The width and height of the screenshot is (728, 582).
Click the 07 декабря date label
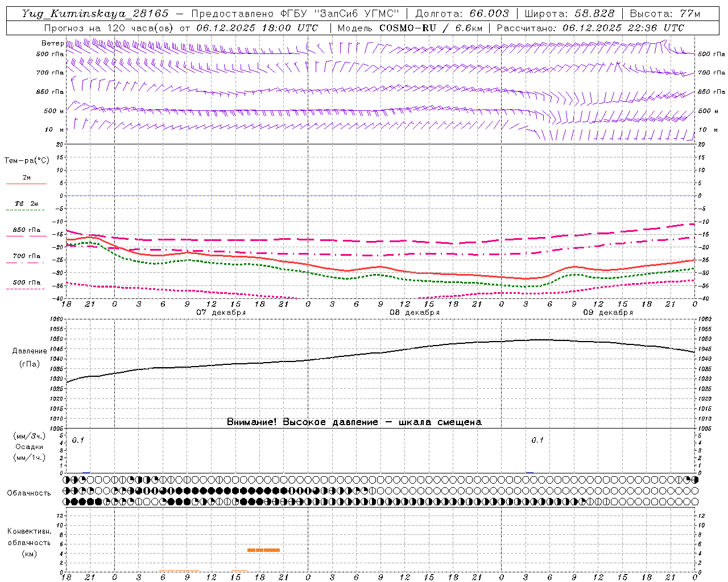click(221, 313)
